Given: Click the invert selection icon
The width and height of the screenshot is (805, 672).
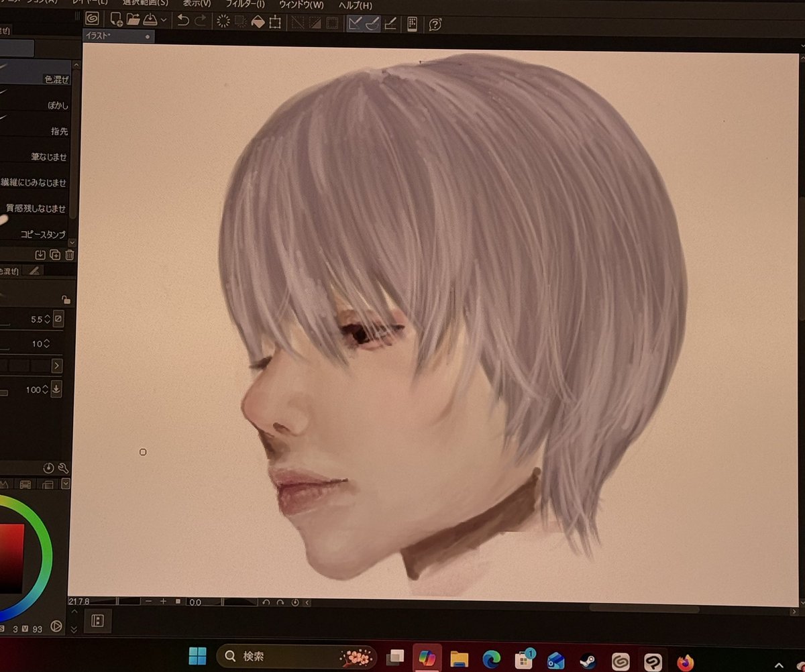Looking at the screenshot, I should [315, 23].
